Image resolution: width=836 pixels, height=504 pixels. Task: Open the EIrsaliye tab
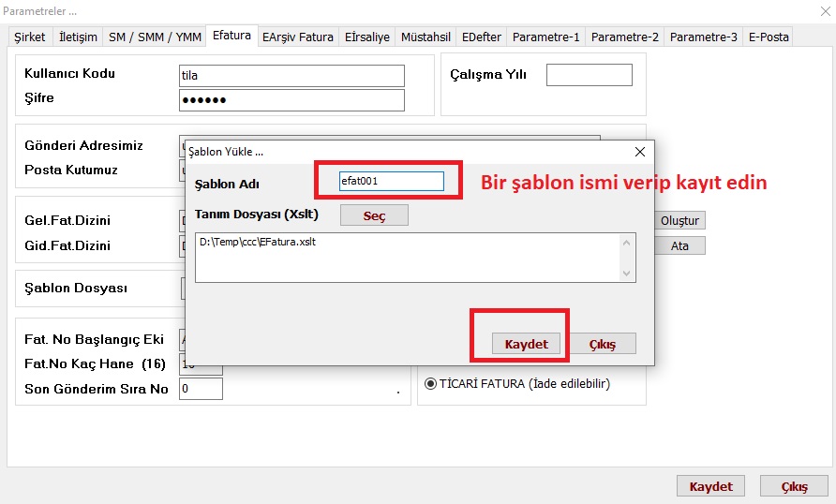click(367, 37)
